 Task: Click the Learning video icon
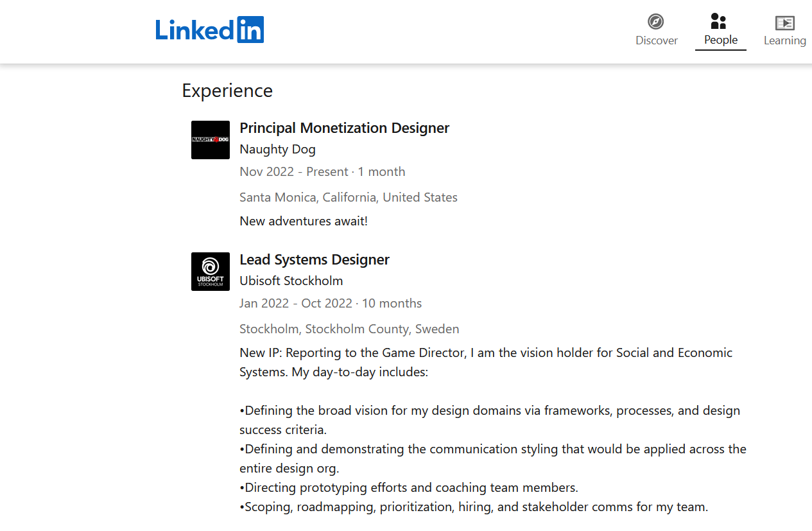click(x=784, y=23)
